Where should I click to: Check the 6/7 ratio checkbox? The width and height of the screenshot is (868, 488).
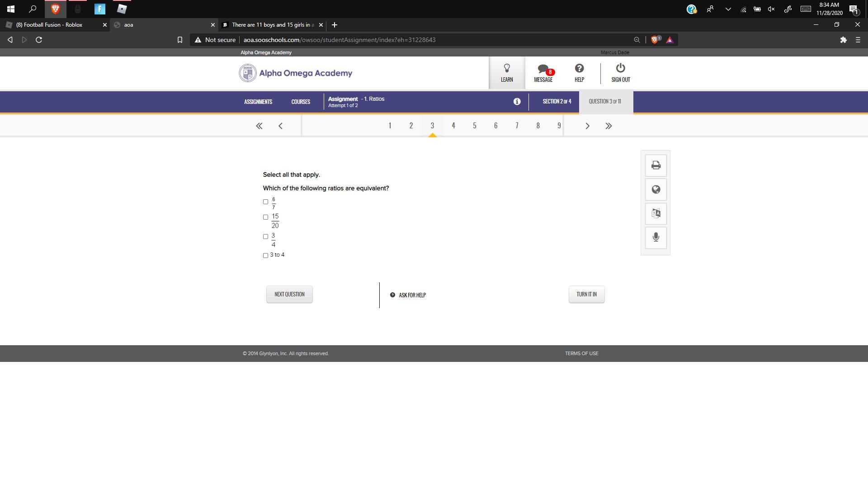(x=265, y=202)
